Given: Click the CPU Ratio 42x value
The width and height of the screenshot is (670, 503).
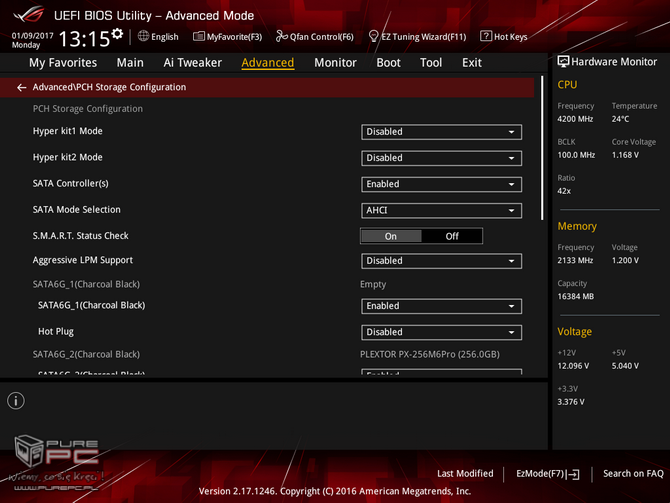Looking at the screenshot, I should coord(564,191).
